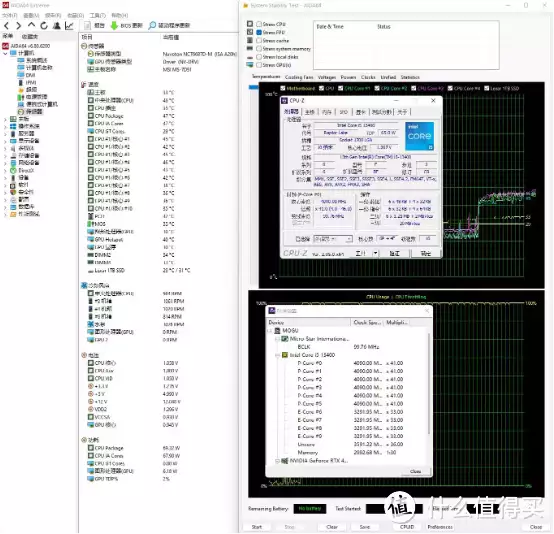Click the driver update magnifier icon
This screenshot has height=534, width=554.
152,25
